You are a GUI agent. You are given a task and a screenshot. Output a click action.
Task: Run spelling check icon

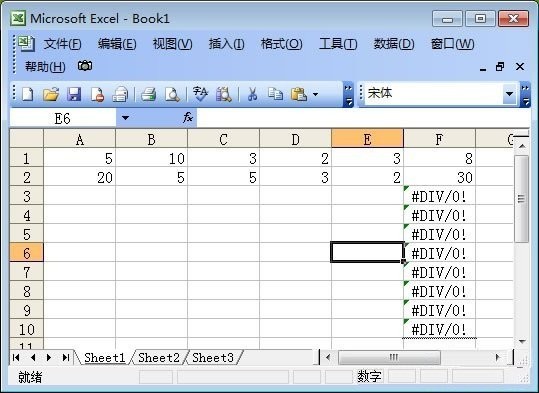tap(200, 94)
